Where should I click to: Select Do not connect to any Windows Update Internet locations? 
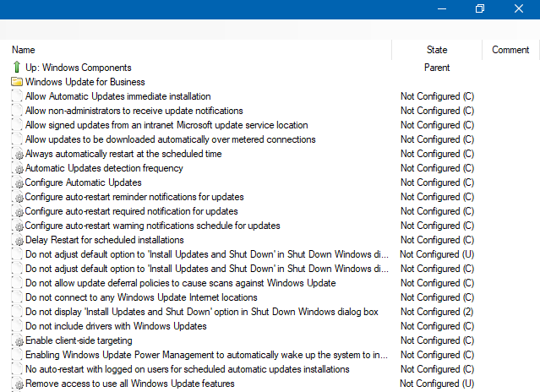[x=141, y=297]
